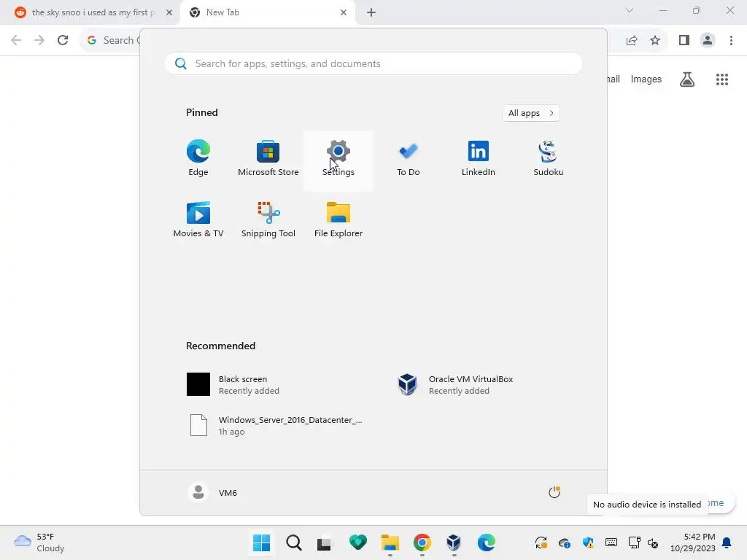Open the notification bell in the tray
This screenshot has height=560, width=747.
pos(727,542)
